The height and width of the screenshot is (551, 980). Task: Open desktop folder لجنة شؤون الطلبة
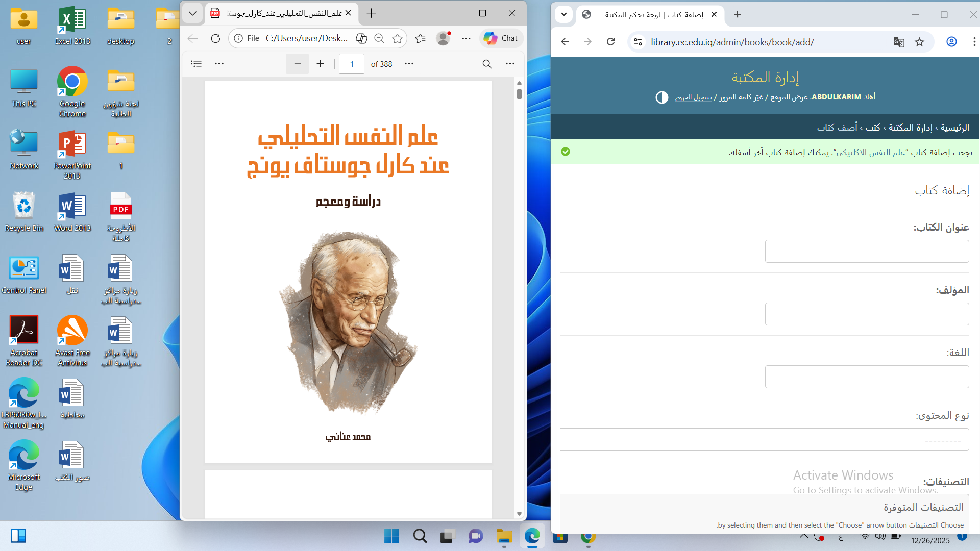tap(120, 93)
